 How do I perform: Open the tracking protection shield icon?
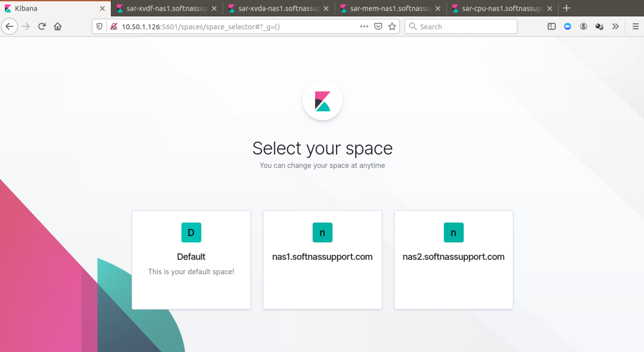(x=99, y=27)
